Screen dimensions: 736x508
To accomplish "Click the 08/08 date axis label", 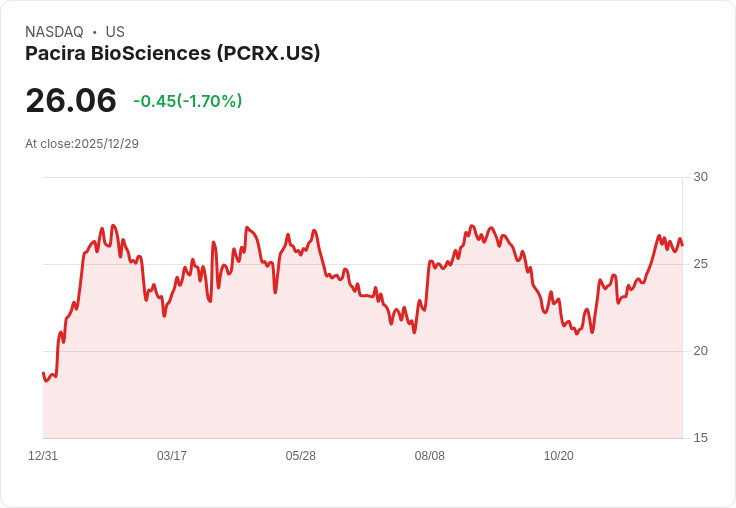I will tap(429, 455).
